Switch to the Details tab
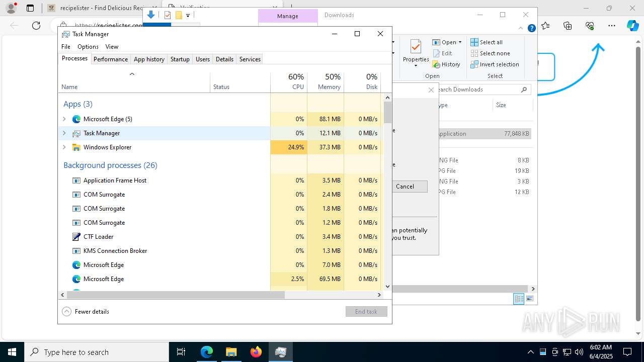 224,59
